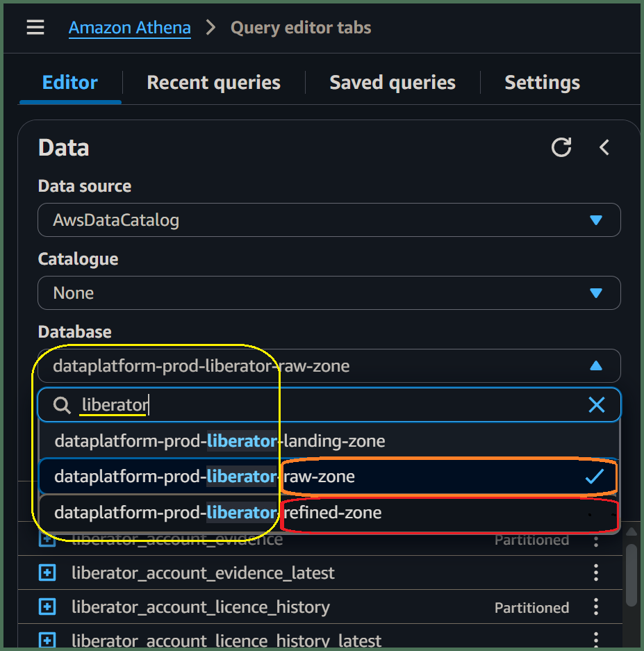The height and width of the screenshot is (651, 644).
Task: Click the selected raw-zone database option
Action: (x=329, y=477)
